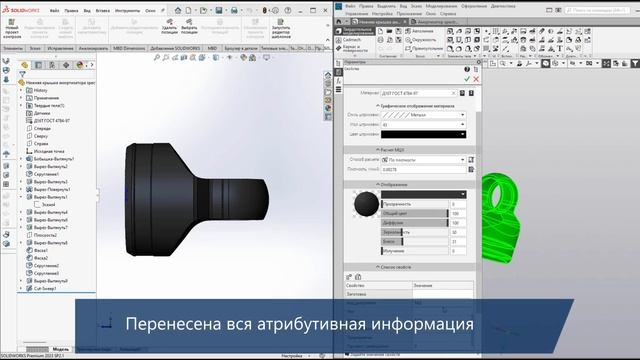Open Угол штриховки dropdown

click(462, 124)
